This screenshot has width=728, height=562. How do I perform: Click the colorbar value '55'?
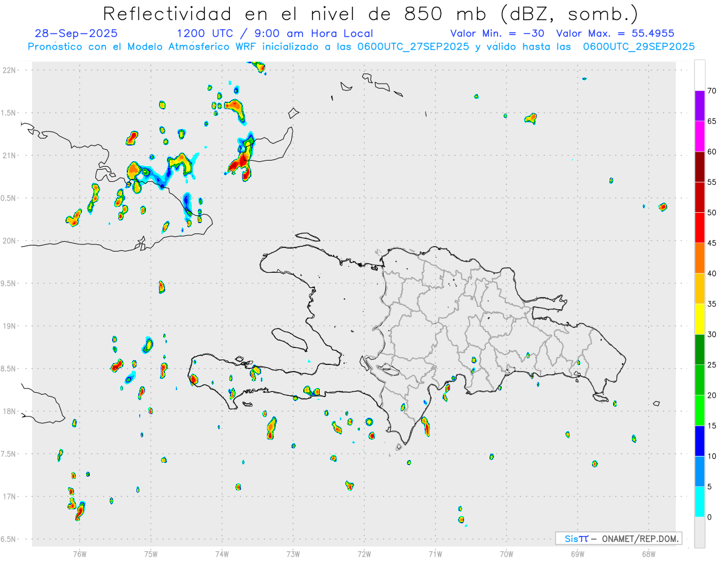point(712,182)
